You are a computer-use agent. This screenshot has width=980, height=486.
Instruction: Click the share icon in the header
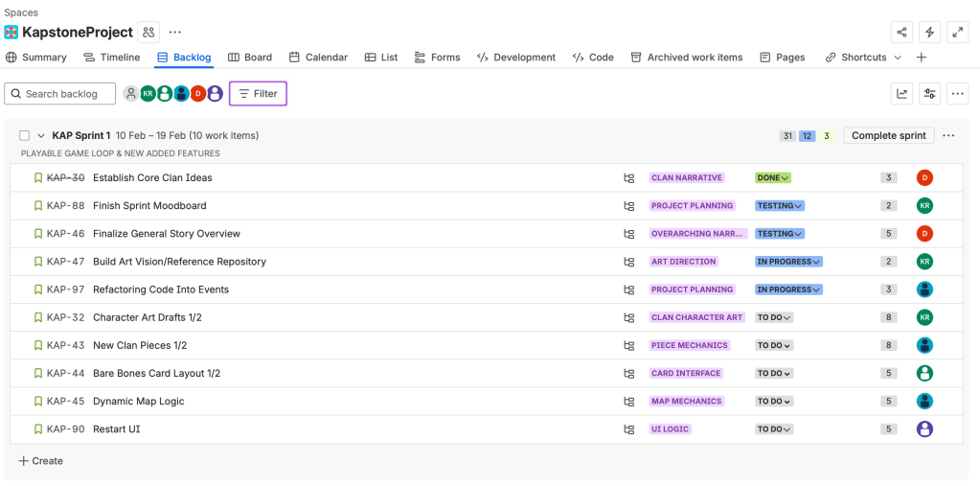tap(901, 33)
